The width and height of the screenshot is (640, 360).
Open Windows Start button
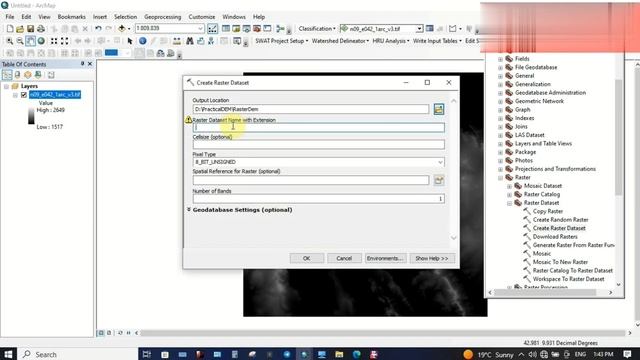(x=8, y=354)
